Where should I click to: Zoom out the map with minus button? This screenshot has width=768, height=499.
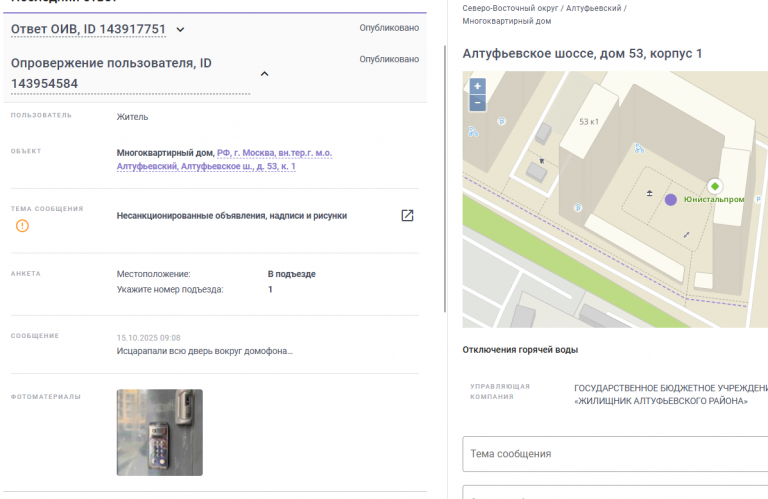478,103
